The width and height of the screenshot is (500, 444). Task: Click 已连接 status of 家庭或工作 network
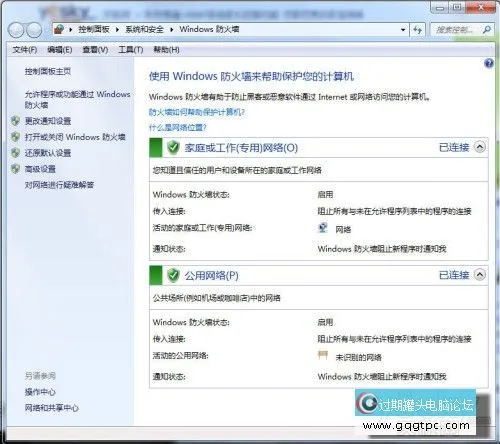[454, 147]
